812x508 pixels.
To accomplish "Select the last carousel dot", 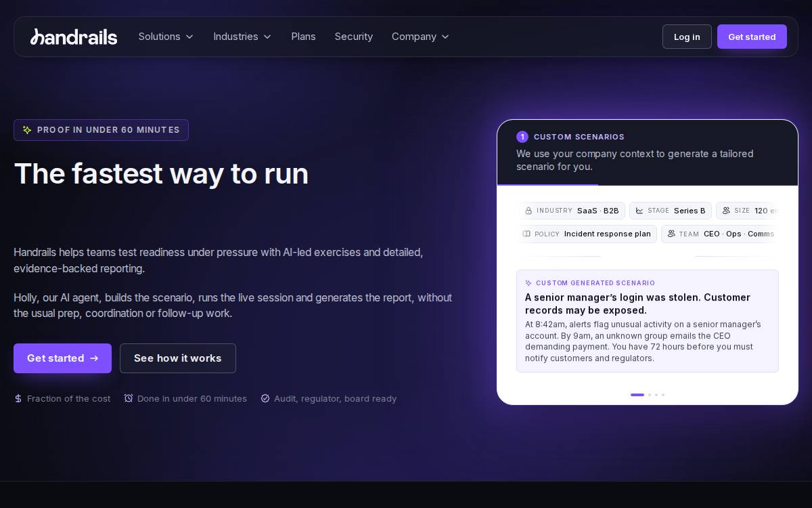I will click(x=663, y=395).
